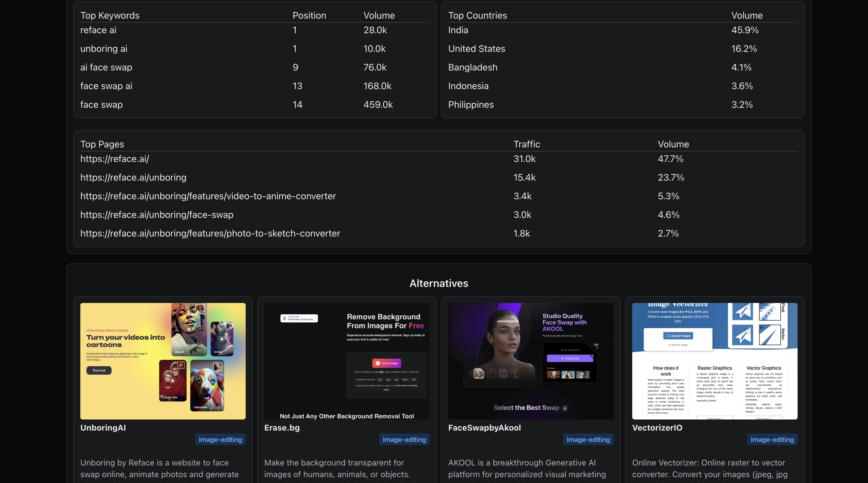Click the Erase.bg title link

coord(282,428)
